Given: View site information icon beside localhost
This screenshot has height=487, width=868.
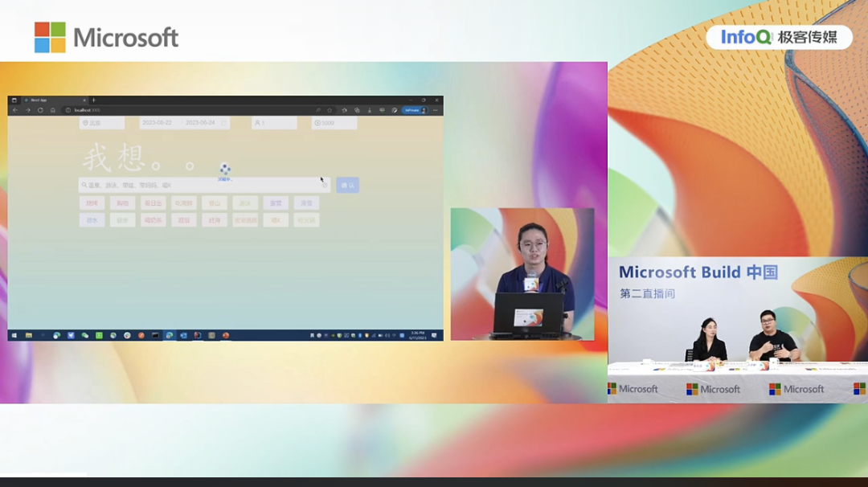Looking at the screenshot, I should [x=68, y=110].
